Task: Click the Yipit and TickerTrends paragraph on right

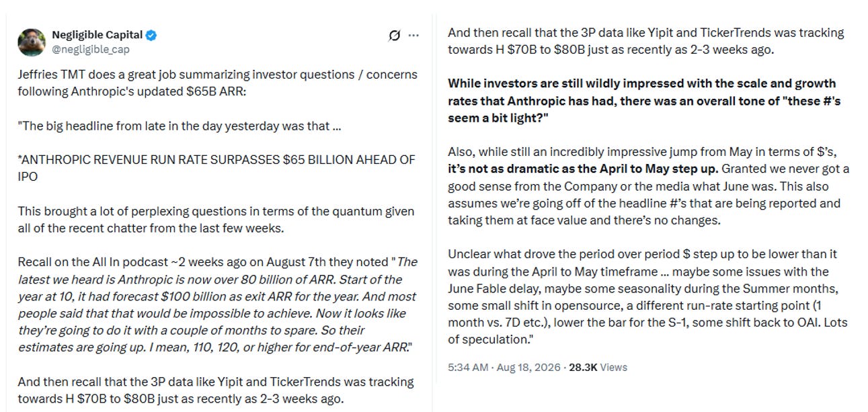Action: click(646, 40)
